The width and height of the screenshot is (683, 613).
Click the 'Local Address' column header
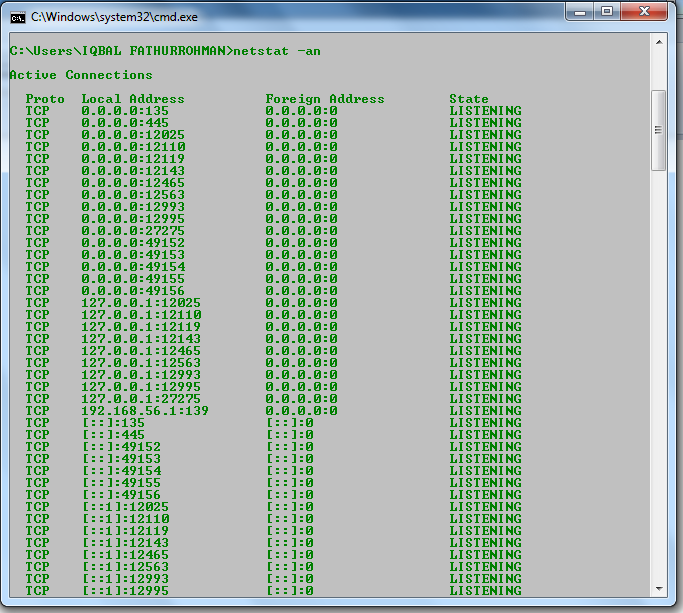click(x=133, y=99)
